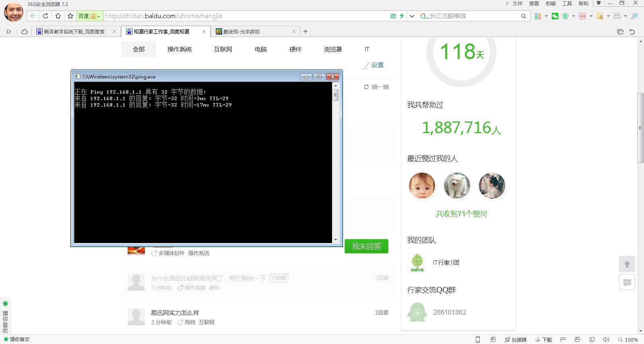644x344 pixels.
Task: Expand the yen shield dropdown arrow
Action: (574, 16)
